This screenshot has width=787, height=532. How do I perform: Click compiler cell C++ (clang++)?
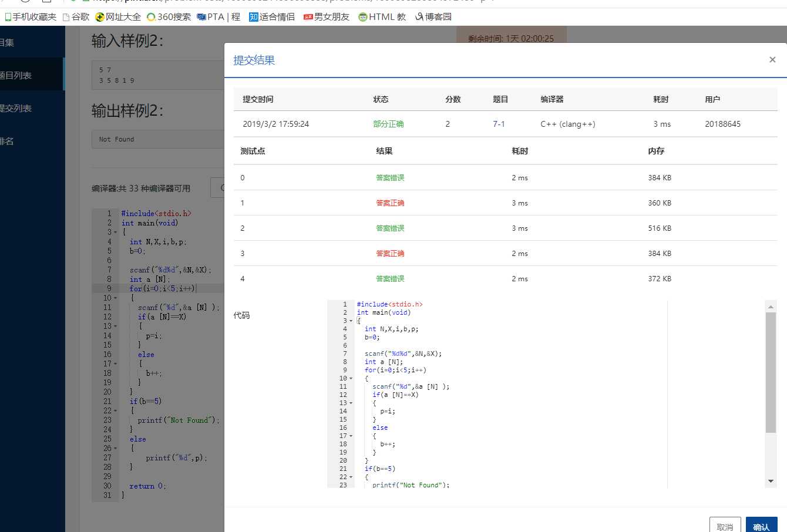(568, 124)
